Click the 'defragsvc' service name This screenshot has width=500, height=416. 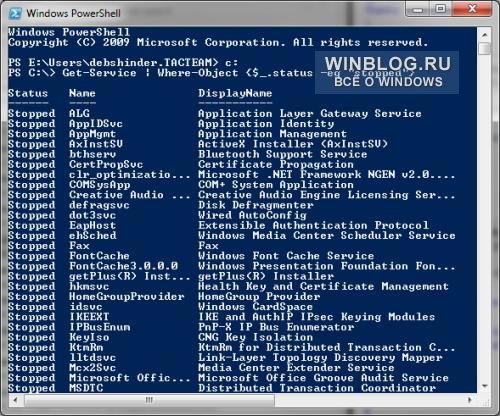click(99, 205)
